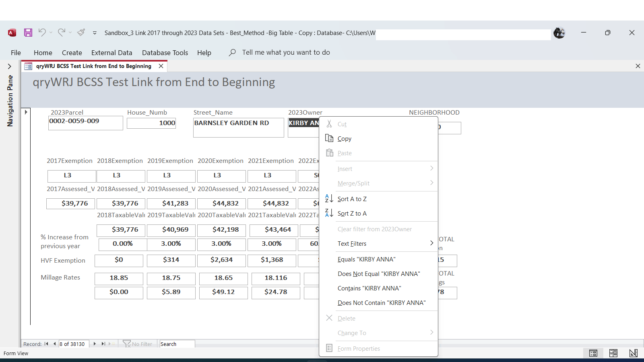Open the Help tab
The image size is (644, 362).
(x=204, y=53)
